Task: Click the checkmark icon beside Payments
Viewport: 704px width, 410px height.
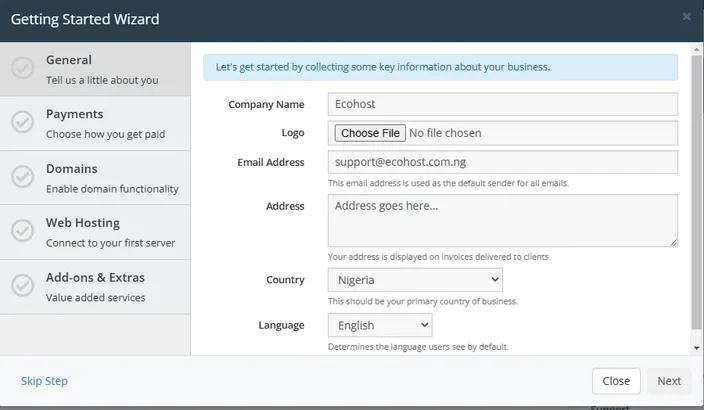Action: (x=22, y=122)
